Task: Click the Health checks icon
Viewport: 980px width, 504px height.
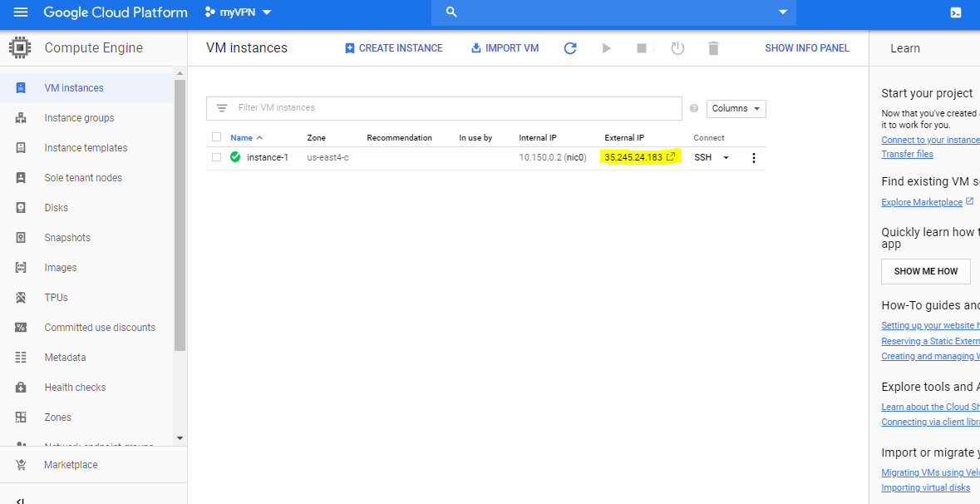Action: 21,388
